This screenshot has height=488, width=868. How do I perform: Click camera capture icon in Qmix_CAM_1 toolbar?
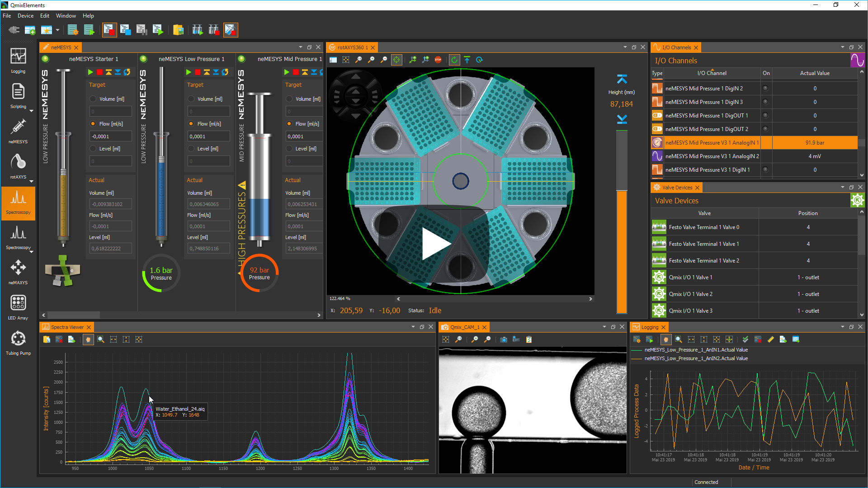click(504, 340)
